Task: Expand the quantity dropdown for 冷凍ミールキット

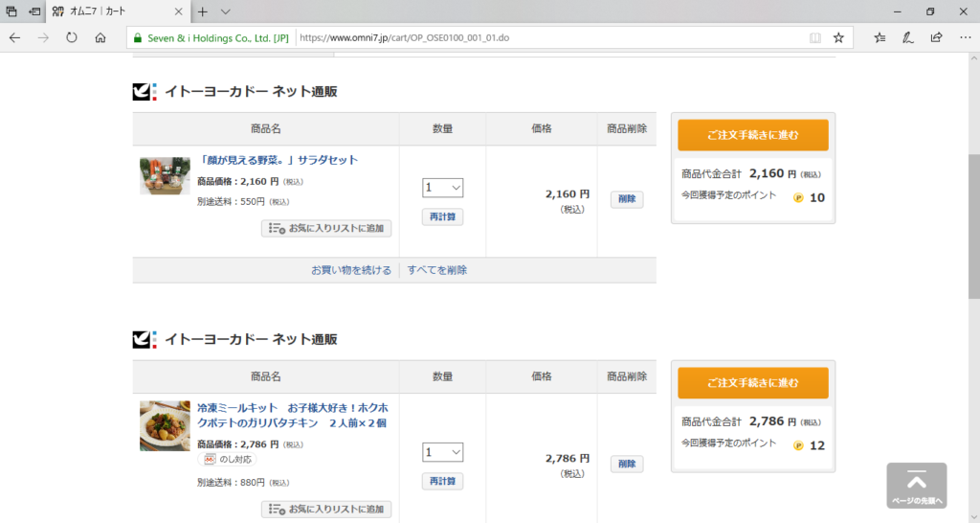Action: coord(442,452)
